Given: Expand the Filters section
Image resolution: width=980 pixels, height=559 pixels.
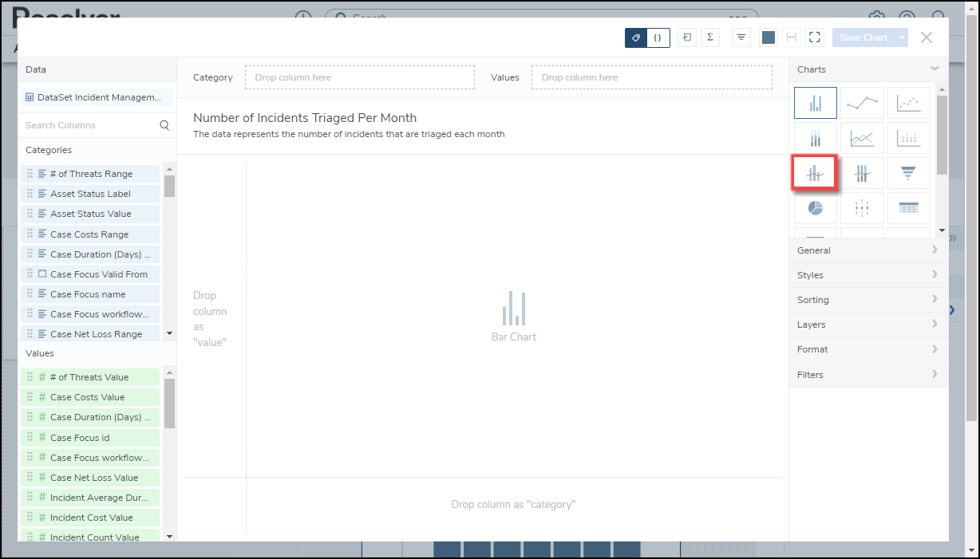Looking at the screenshot, I should (868, 375).
